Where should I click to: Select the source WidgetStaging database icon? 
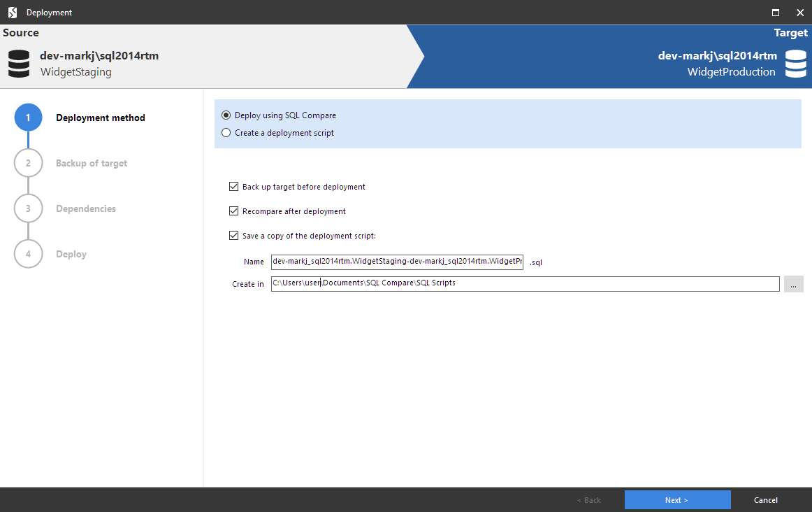[x=18, y=64]
